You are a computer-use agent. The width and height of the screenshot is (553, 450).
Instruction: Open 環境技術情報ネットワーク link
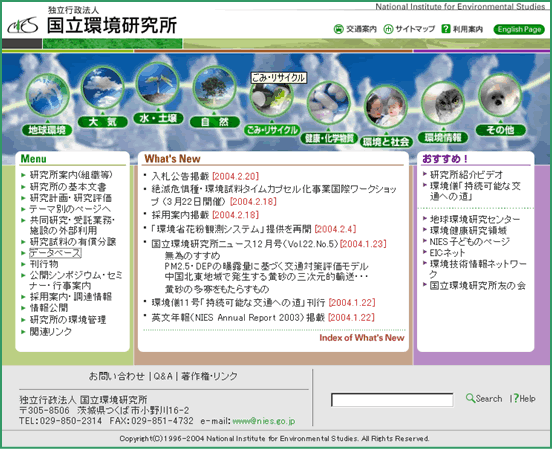(478, 269)
